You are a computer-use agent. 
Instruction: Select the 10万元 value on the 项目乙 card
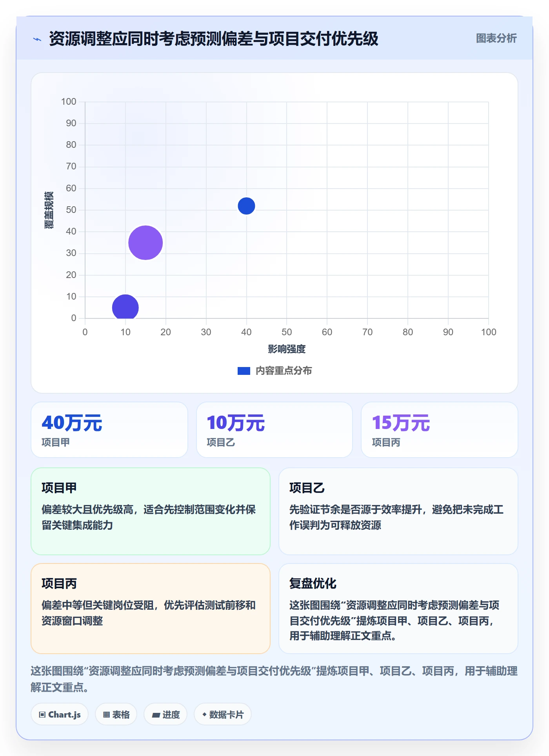coord(236,423)
